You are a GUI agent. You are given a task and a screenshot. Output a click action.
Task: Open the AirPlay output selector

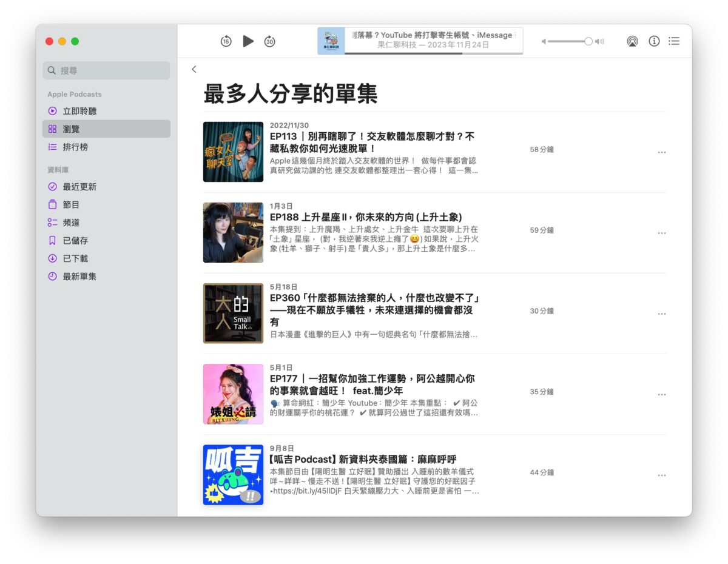click(632, 41)
